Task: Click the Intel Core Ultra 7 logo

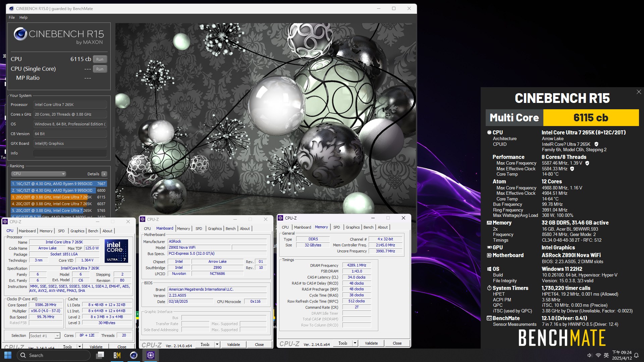Action: tap(116, 251)
